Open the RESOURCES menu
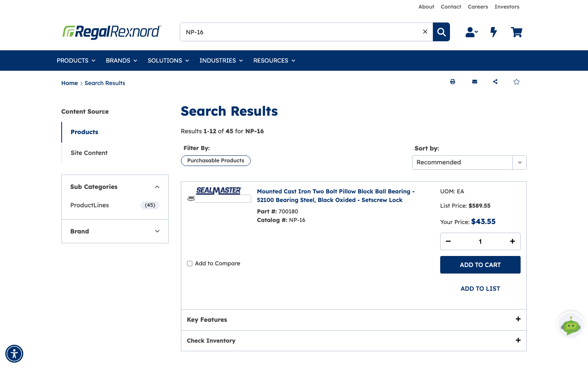This screenshot has width=588, height=368. pos(274,61)
